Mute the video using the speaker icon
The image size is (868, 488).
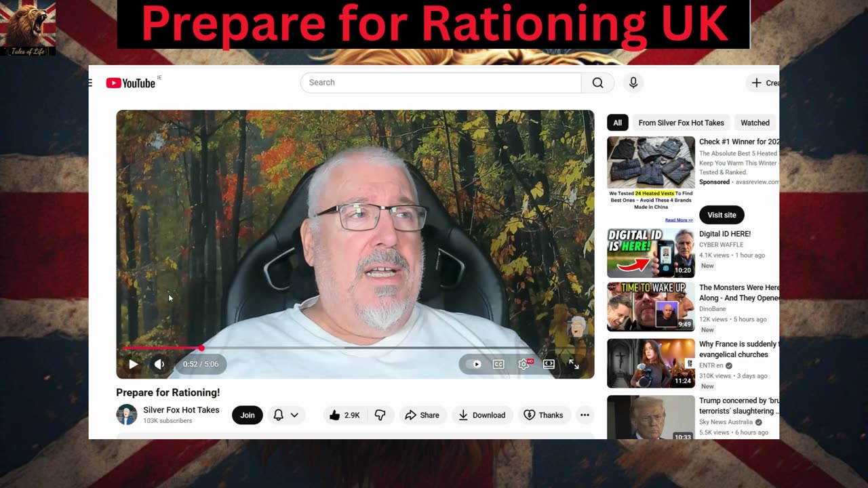159,364
